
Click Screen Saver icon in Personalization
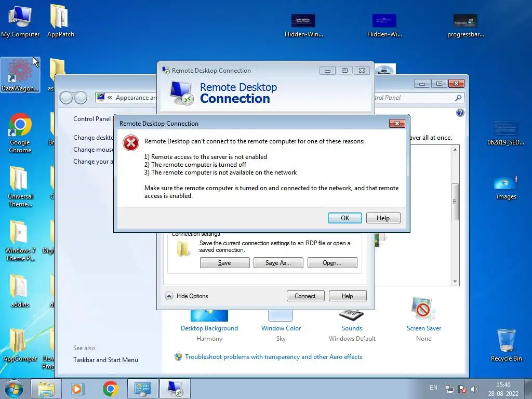pos(423,309)
